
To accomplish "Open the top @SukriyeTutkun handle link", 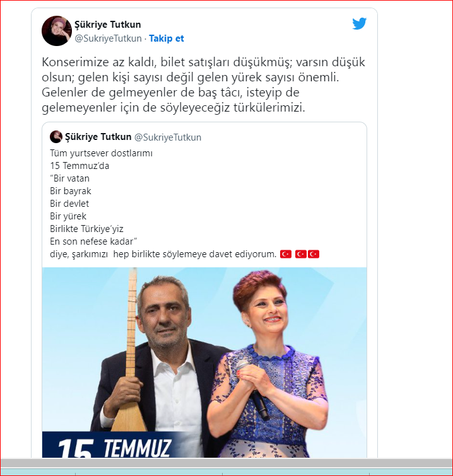I will 108,38.
